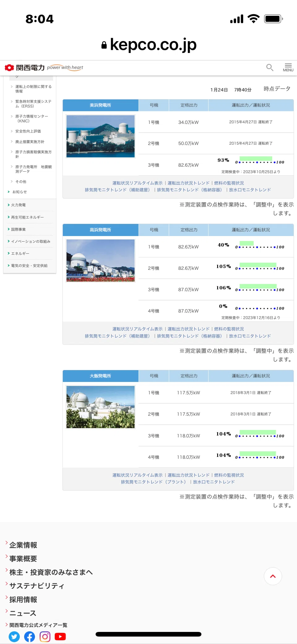Open 美浜 排気筒モニタトレンド(格納容器) link
Image resolution: width=297 pixels, height=644 pixels.
click(x=190, y=190)
